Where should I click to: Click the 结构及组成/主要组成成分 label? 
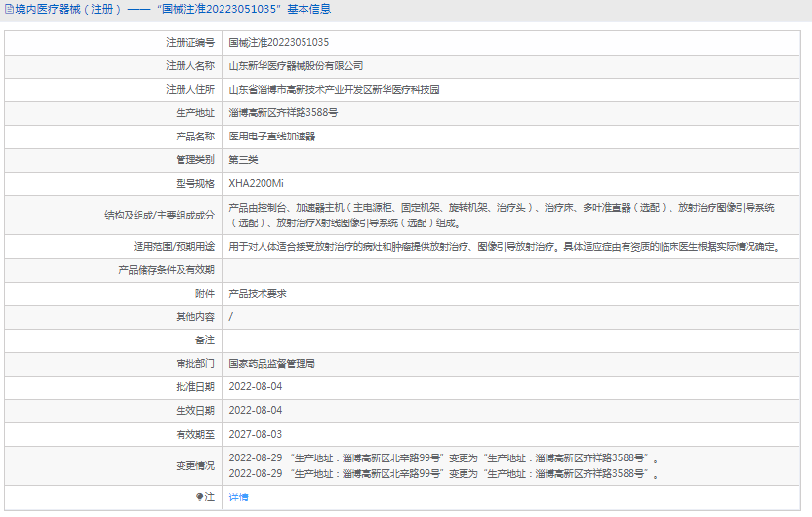[x=159, y=216]
